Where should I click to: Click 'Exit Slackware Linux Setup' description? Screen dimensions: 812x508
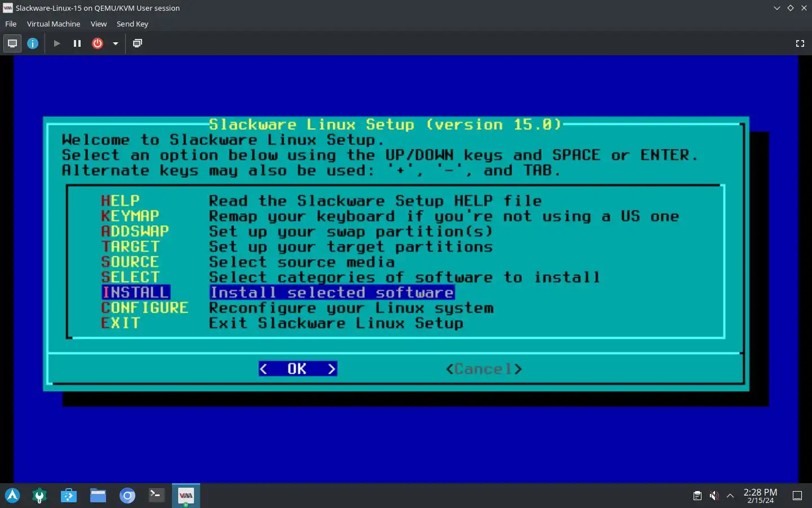[x=336, y=322]
